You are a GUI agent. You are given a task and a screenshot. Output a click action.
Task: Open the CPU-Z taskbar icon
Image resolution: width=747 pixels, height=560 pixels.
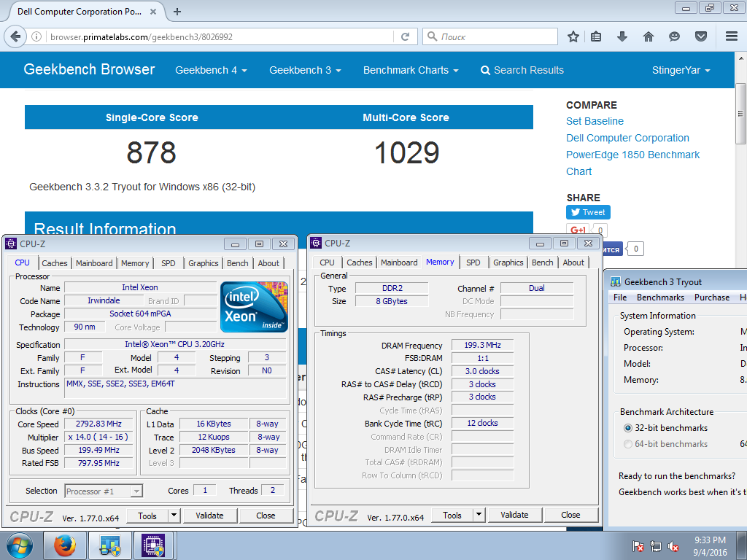pyautogui.click(x=153, y=545)
